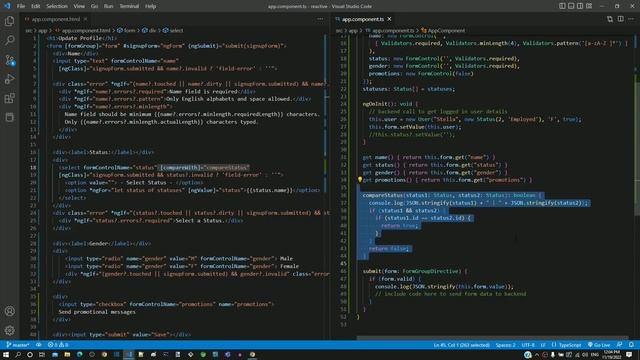Open Task View on the taskbar
The height and width of the screenshot is (360, 640).
click(x=42, y=355)
